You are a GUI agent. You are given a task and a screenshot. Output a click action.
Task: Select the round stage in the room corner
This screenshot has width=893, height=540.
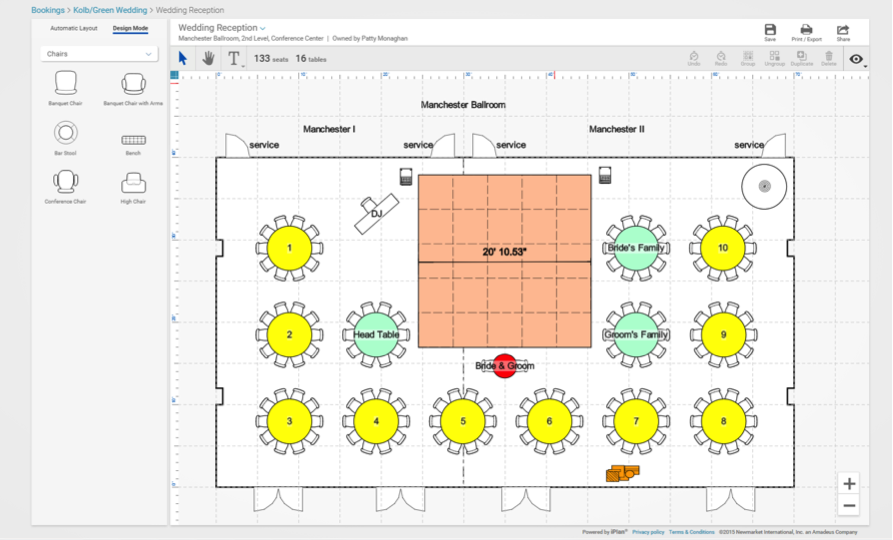click(x=764, y=187)
